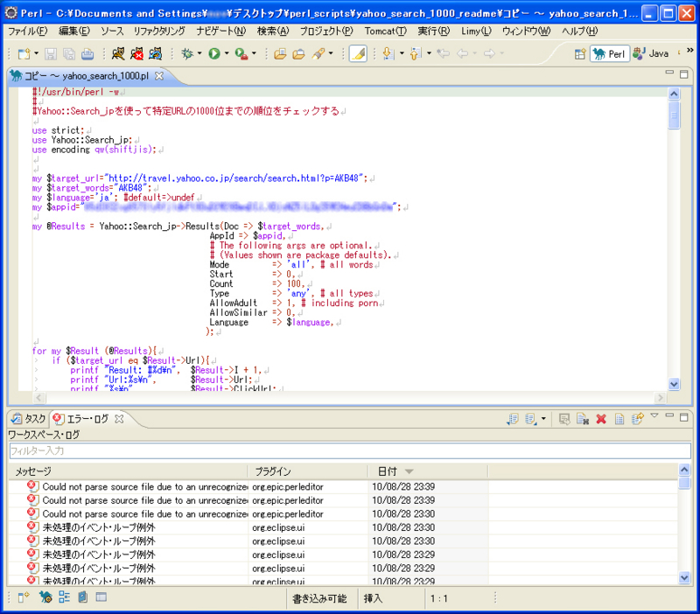Close the yahoo_search_1000.pl editor tab
This screenshot has width=700, height=614.
159,76
